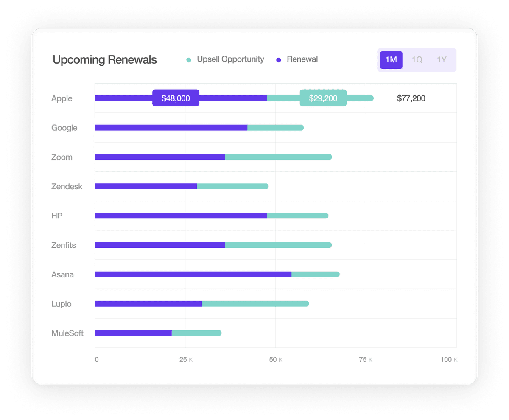
Task: Click the $77,200 total value
Action: [411, 98]
